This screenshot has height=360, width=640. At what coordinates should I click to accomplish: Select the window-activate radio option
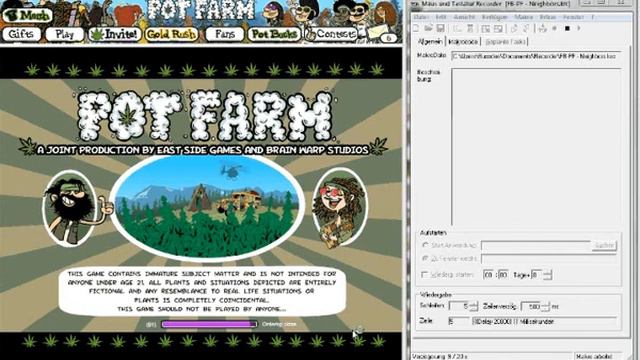pos(425,259)
